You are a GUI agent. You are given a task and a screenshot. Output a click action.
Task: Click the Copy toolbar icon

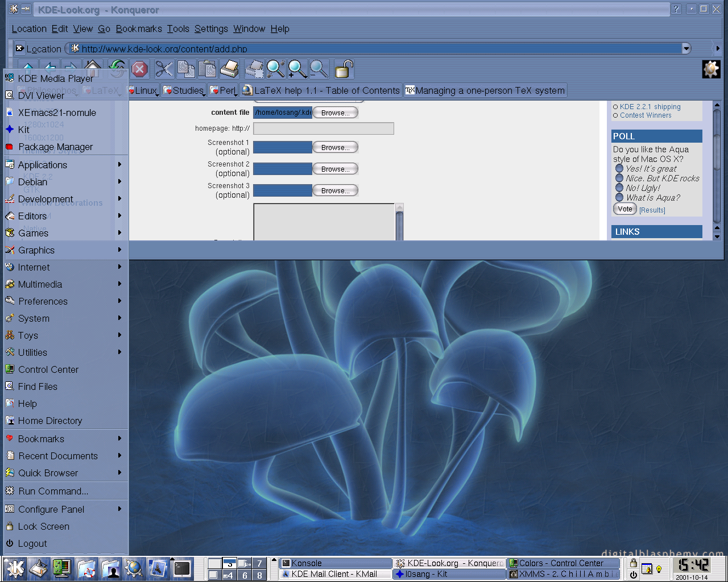(185, 69)
